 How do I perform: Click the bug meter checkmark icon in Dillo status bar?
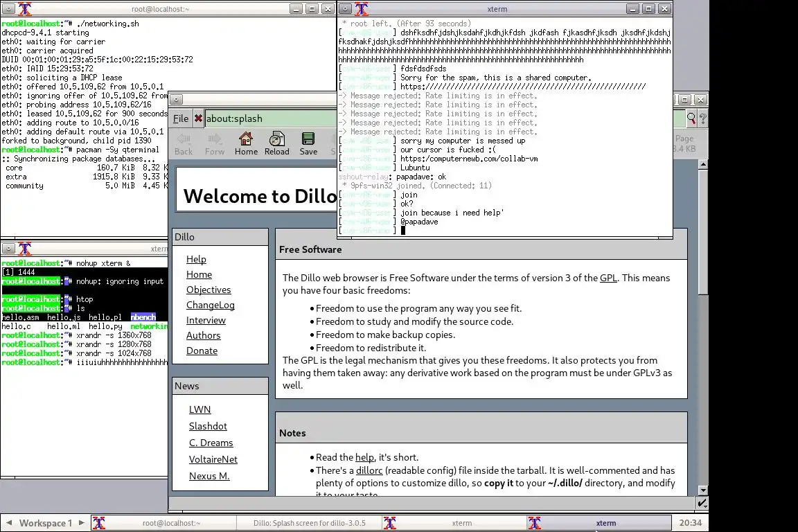(702, 502)
